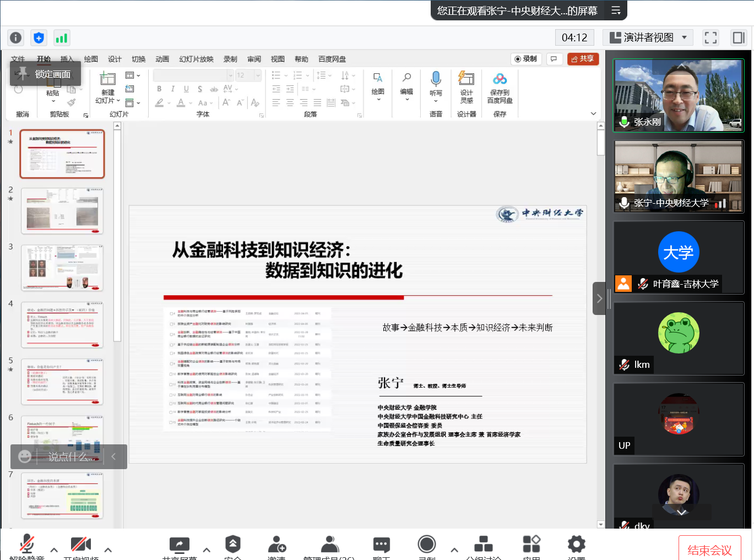Click the meeting info icon
754x560 pixels.
tap(16, 37)
